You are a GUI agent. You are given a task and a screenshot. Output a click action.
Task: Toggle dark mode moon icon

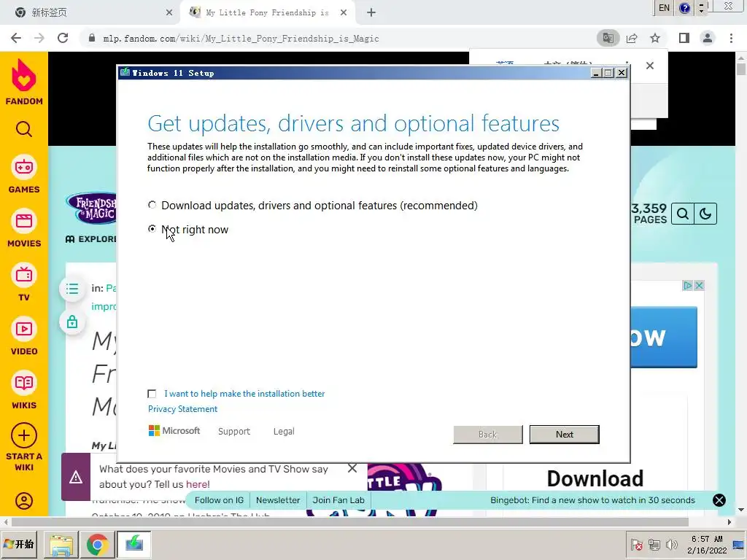coord(705,214)
